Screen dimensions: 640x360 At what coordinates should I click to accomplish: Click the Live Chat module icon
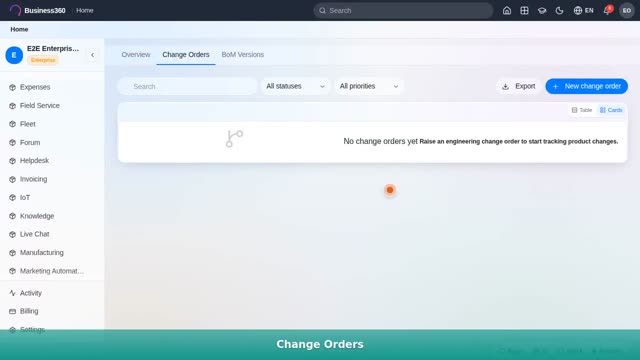pyautogui.click(x=13, y=234)
